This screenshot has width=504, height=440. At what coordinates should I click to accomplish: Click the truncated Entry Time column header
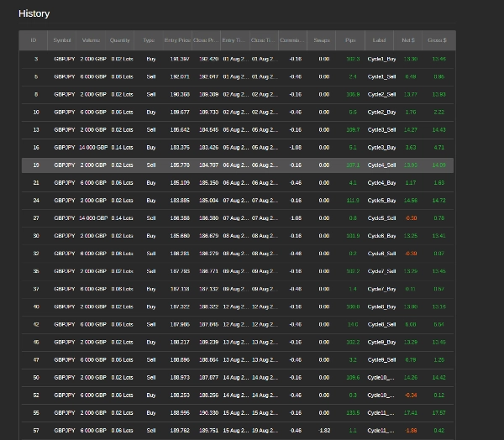tap(235, 40)
